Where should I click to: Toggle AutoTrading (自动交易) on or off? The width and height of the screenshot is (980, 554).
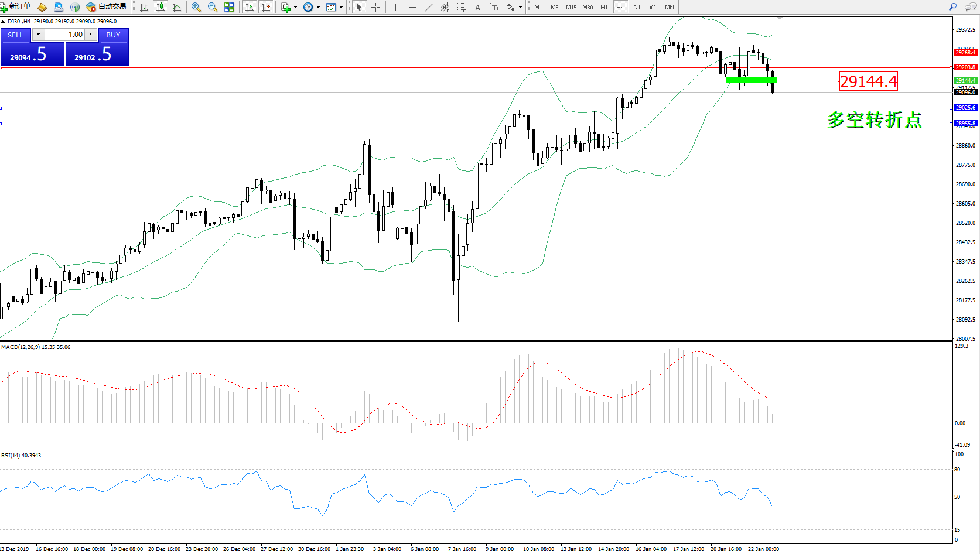click(106, 7)
